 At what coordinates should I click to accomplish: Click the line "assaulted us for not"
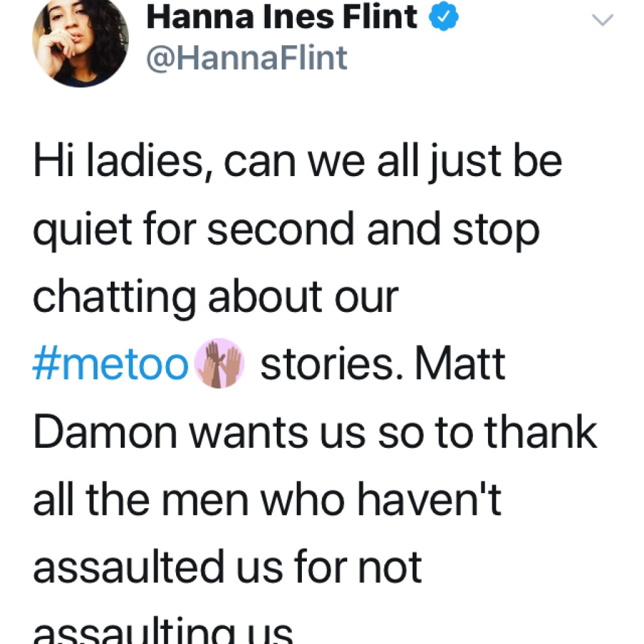[228, 568]
